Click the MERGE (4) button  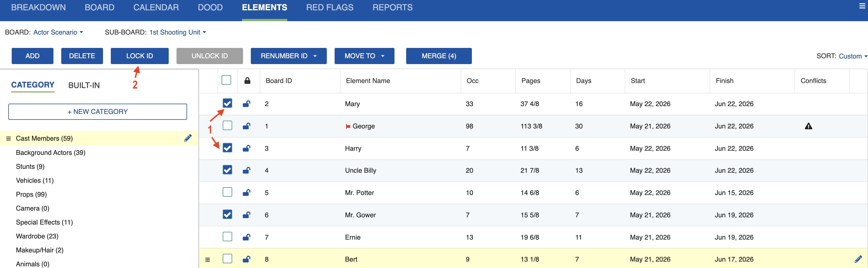pyautogui.click(x=438, y=56)
